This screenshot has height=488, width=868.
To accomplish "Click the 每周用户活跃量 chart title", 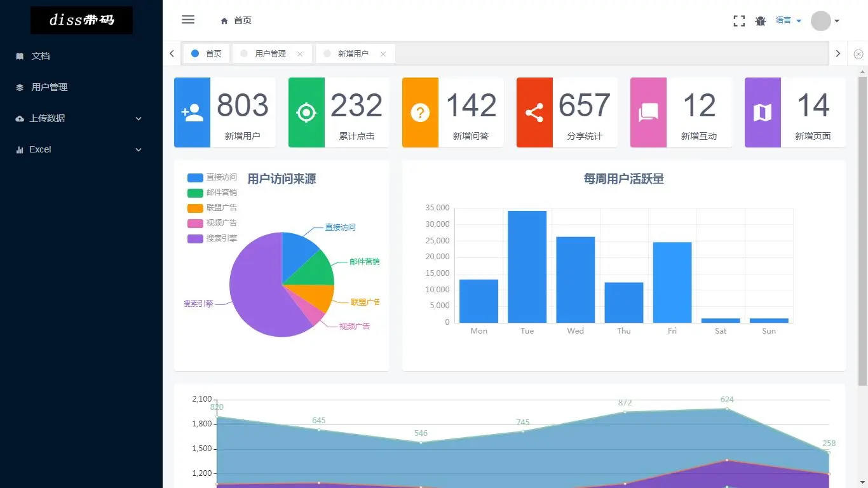I will click(624, 179).
